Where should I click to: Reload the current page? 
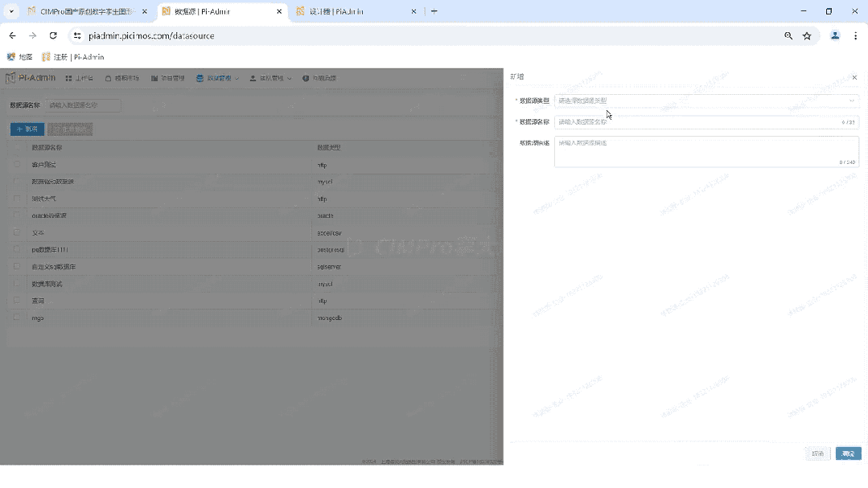click(x=53, y=35)
